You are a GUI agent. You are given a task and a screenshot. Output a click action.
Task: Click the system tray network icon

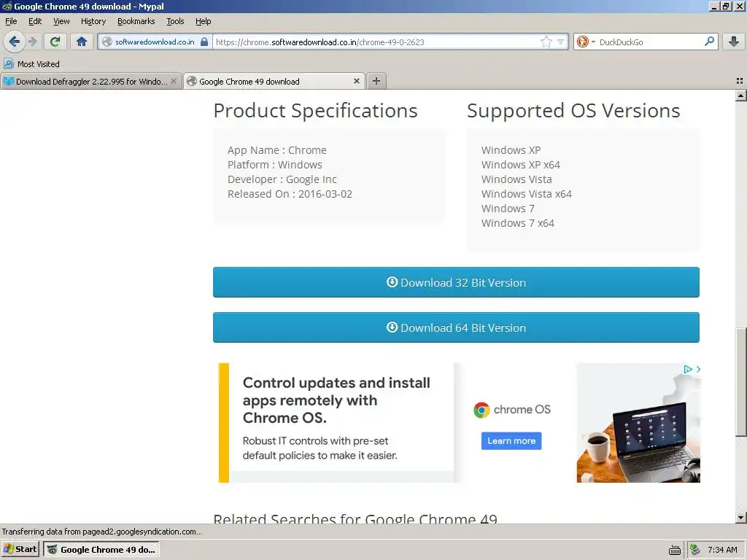point(695,550)
